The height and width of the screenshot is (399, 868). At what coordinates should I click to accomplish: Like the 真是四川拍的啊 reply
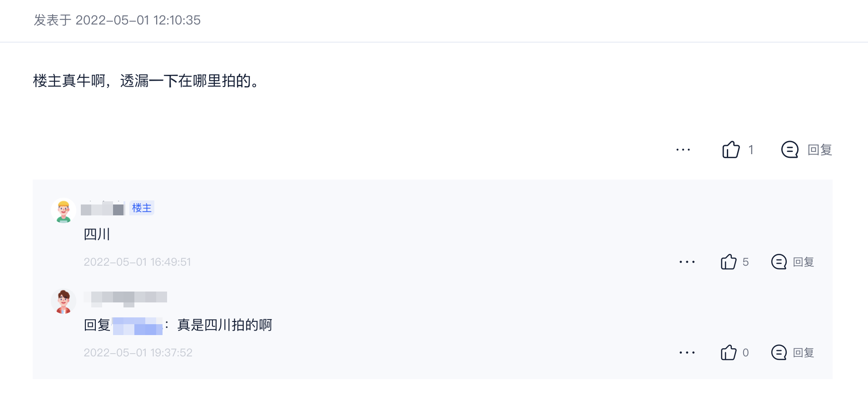729,353
